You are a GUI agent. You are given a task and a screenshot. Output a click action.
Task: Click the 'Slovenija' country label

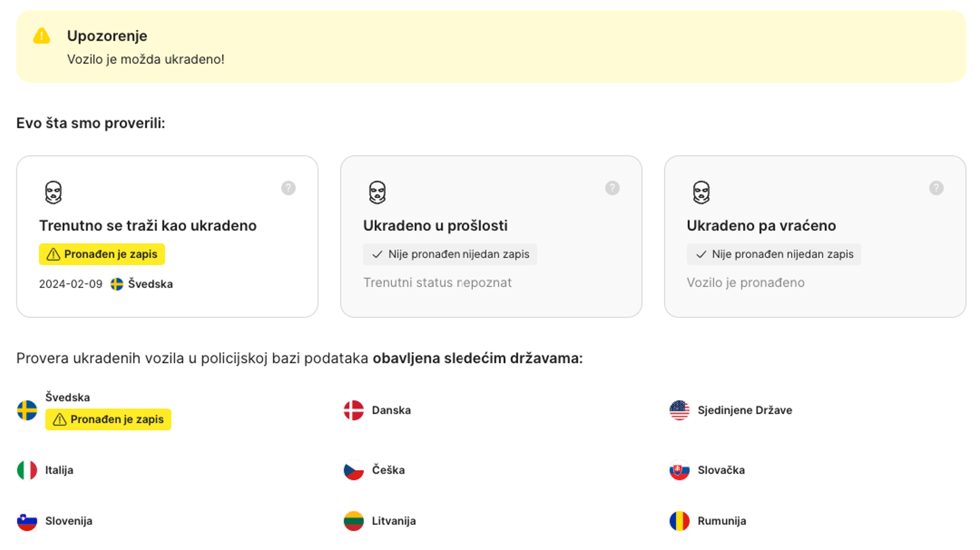pos(69,521)
